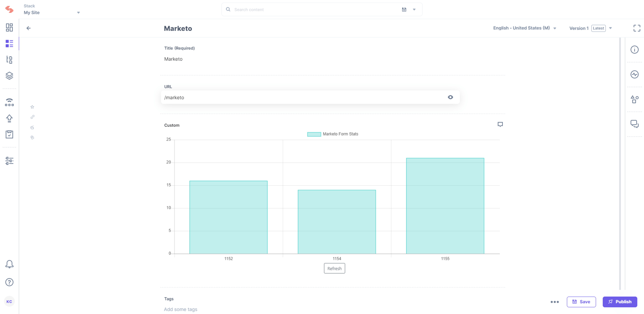Open the Help question mark icon
The image size is (644, 314).
click(9, 282)
